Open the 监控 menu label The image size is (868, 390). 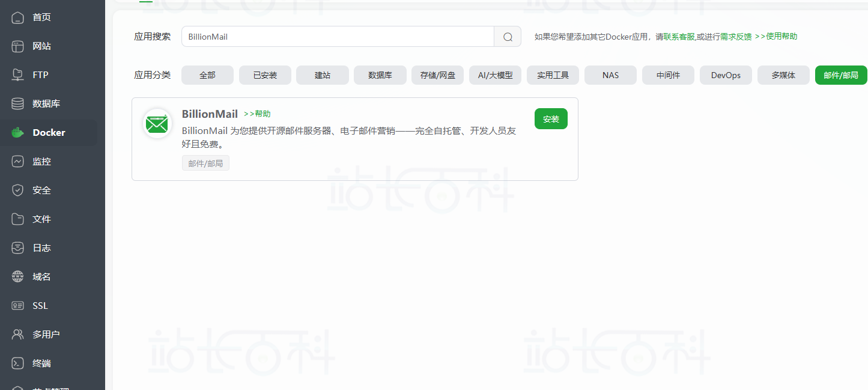41,161
